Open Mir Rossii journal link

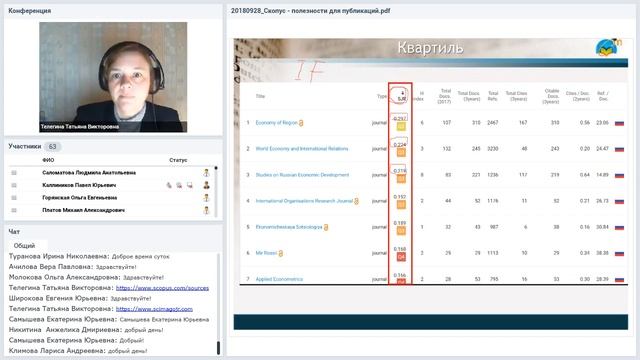[x=266, y=253]
